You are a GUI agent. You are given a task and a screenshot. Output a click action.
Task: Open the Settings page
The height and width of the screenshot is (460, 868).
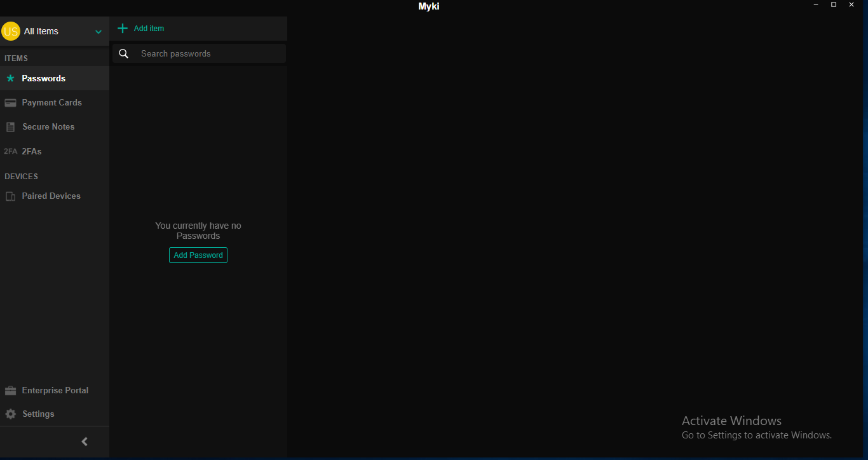[55, 414]
